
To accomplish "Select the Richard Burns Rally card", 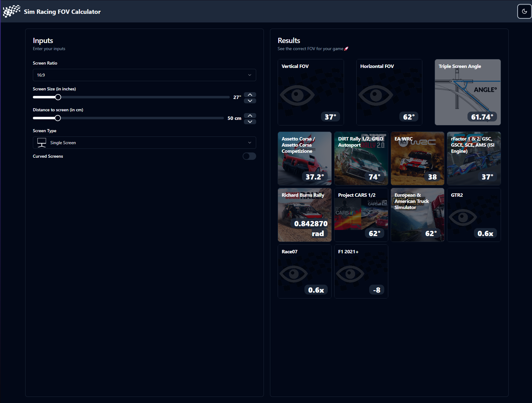I will [305, 215].
